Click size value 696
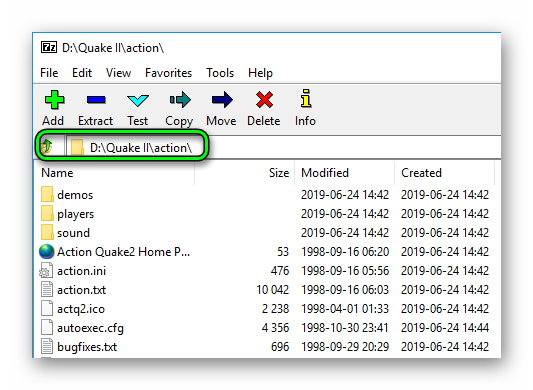533x390 pixels. point(280,347)
